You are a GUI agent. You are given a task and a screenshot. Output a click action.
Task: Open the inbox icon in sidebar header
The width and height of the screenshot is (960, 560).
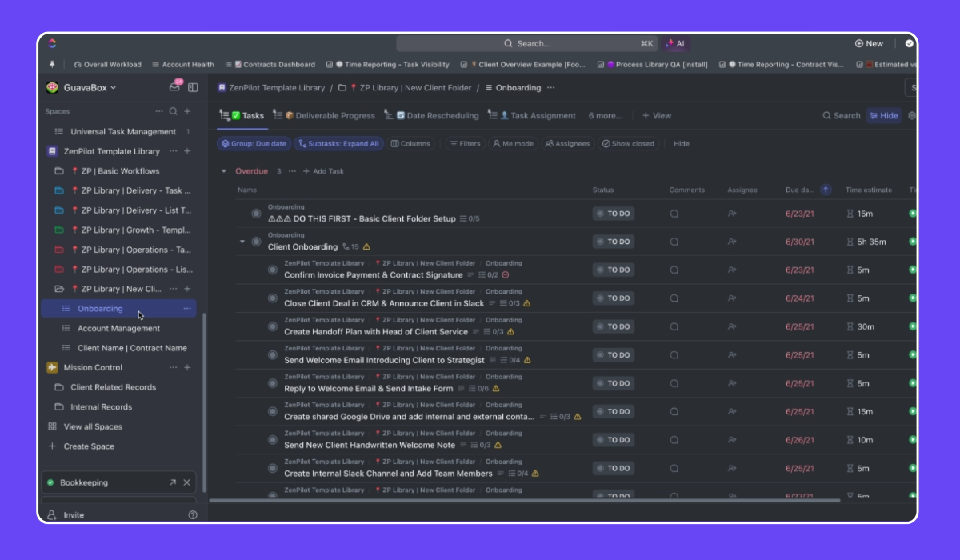tap(174, 87)
